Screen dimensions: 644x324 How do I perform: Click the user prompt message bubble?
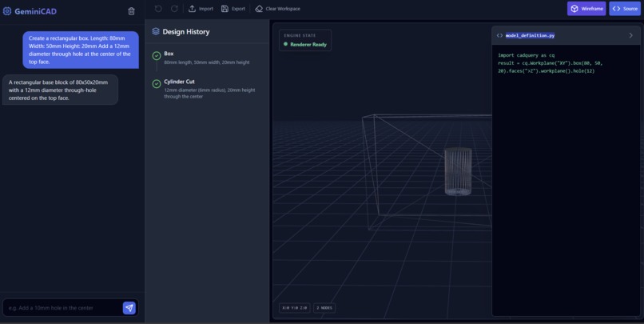pyautogui.click(x=81, y=50)
